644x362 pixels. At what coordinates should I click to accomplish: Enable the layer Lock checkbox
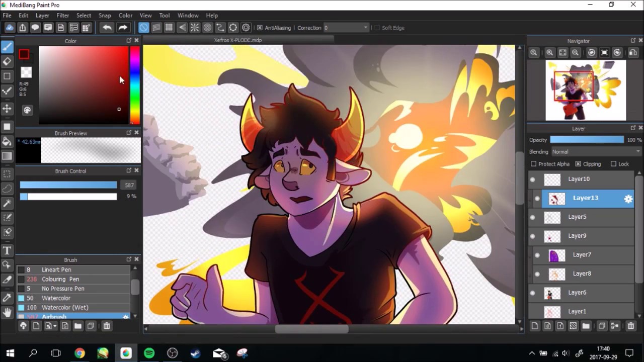click(613, 164)
